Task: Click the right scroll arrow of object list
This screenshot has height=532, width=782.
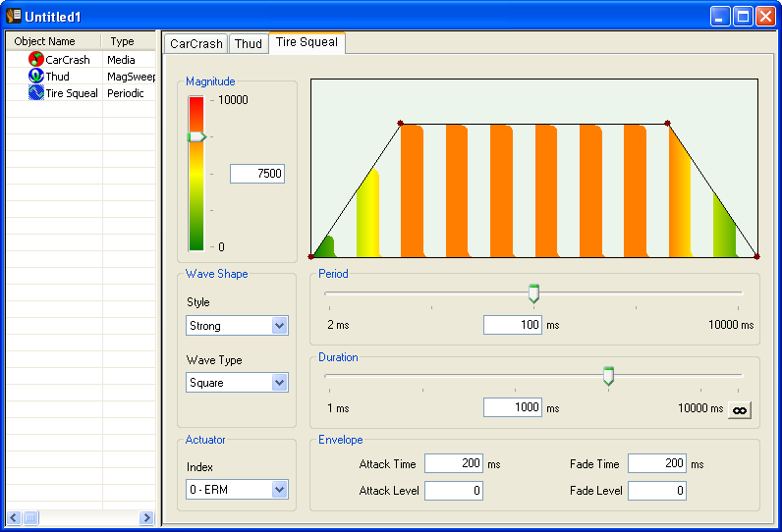Action: [146, 517]
